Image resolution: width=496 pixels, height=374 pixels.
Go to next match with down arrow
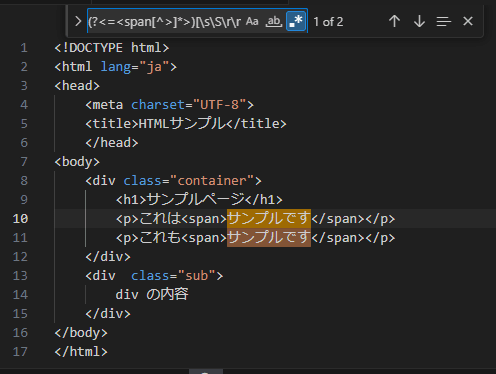[x=419, y=21]
